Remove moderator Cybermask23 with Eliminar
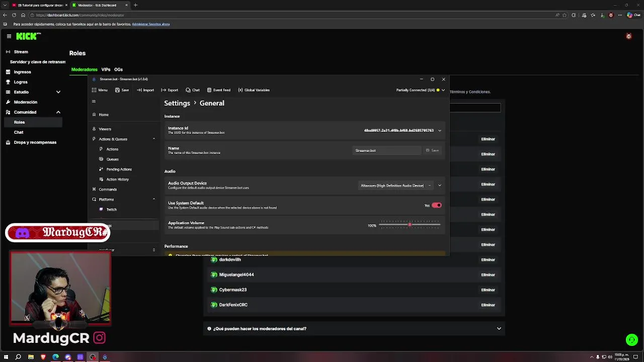Screen dimensions: 644x362 pyautogui.click(x=488, y=290)
